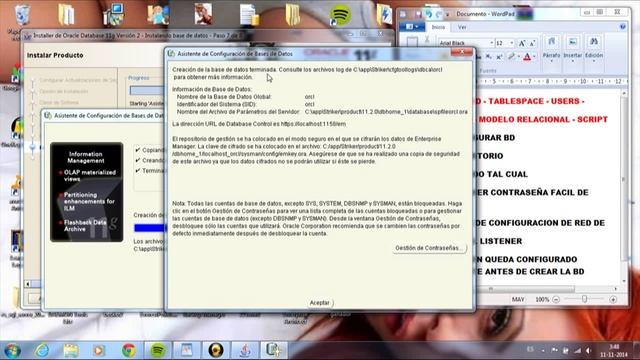640x360 pixels.
Task: Click the Information Management banner image
Action: click(x=86, y=192)
